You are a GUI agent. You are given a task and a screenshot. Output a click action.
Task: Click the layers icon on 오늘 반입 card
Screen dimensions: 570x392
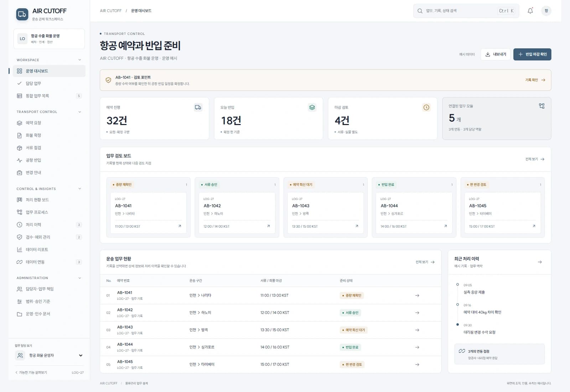(x=312, y=107)
